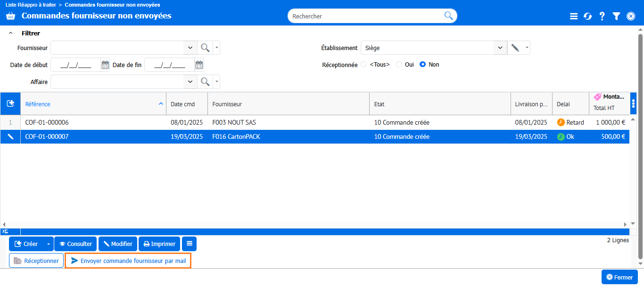
Task: Open the Date de fin calendar picker
Action: 199,65
